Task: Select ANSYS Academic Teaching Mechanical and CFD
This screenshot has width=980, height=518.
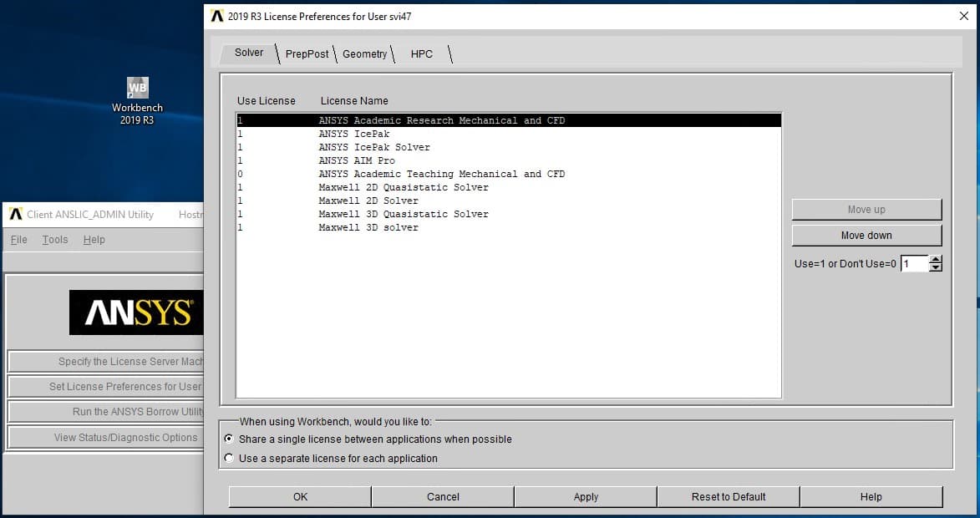Action: [x=441, y=174]
